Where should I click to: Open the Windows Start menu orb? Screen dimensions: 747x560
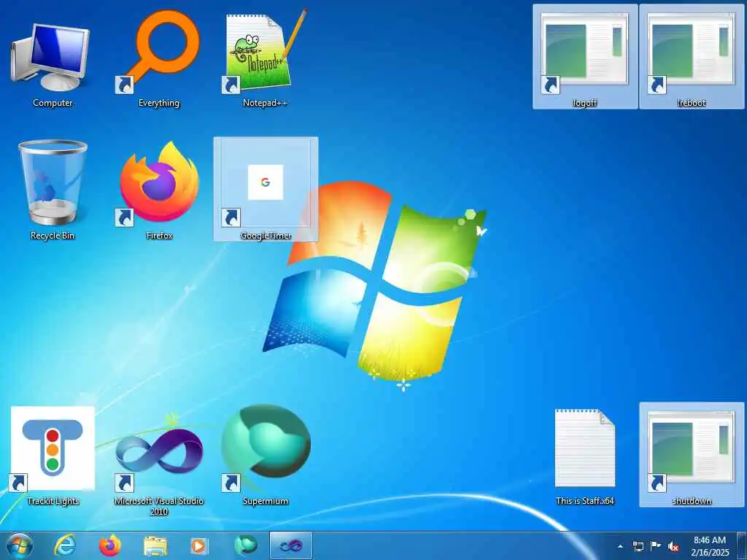[x=20, y=545]
